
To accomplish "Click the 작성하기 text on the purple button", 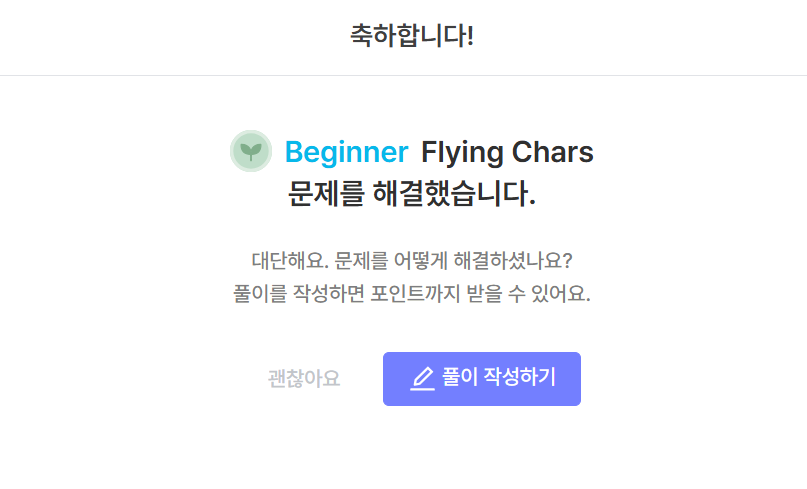I will (520, 377).
